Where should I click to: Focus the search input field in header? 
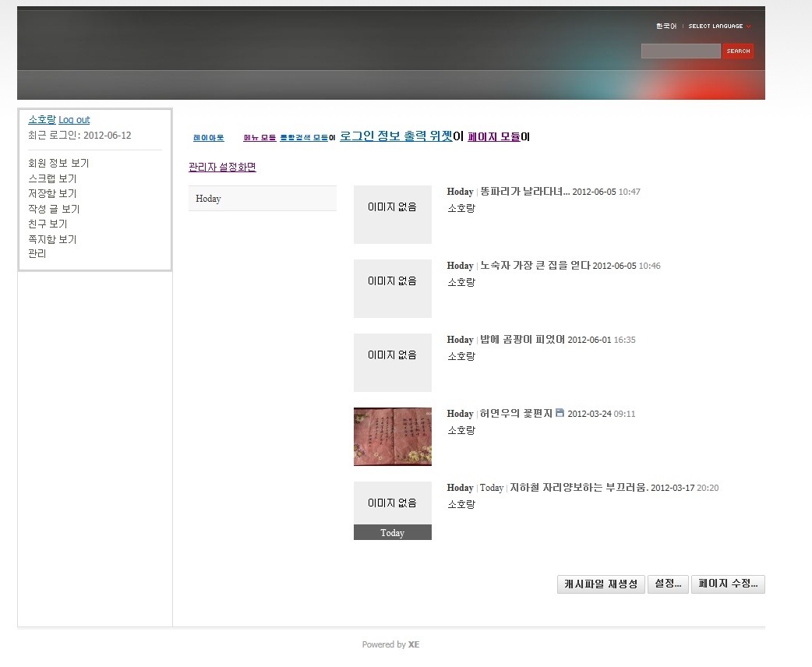coord(680,51)
